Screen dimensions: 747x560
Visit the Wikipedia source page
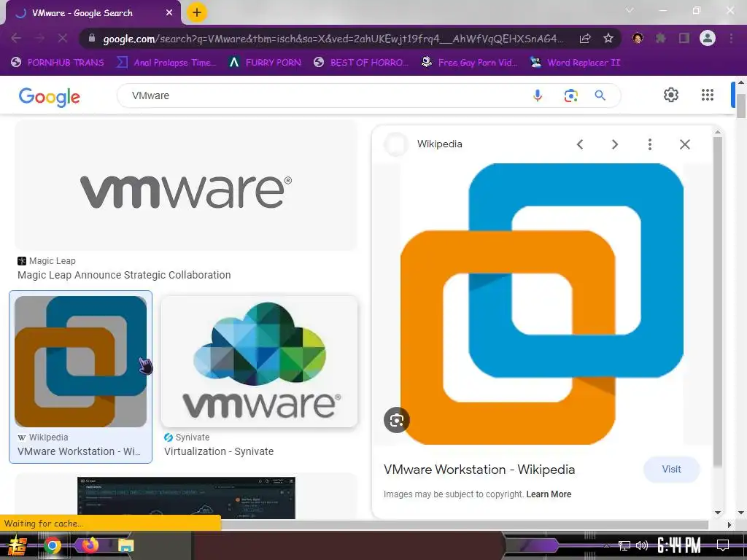coord(671,469)
